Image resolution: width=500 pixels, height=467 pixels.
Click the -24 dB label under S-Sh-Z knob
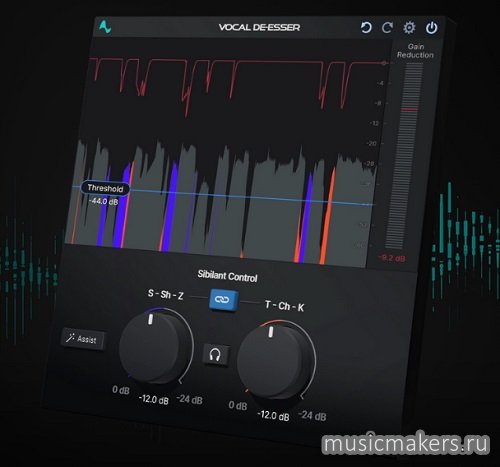tap(189, 399)
